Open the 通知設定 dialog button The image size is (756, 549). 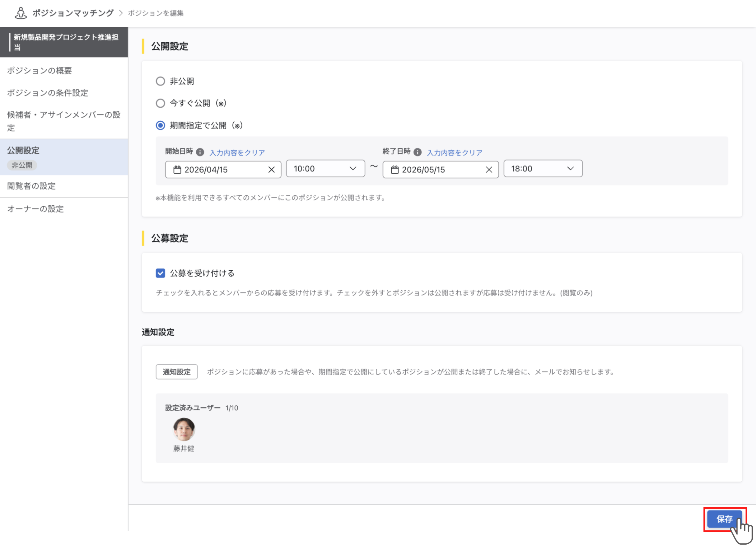(176, 372)
